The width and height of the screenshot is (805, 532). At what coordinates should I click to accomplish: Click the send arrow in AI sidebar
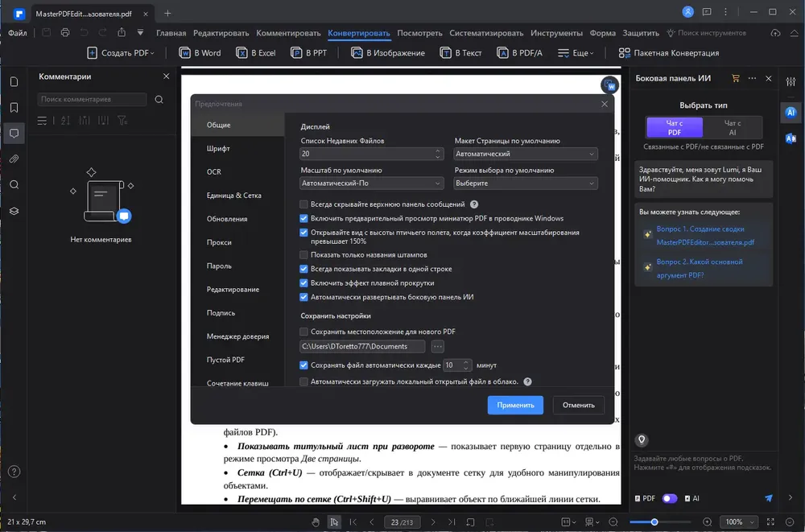(x=769, y=498)
